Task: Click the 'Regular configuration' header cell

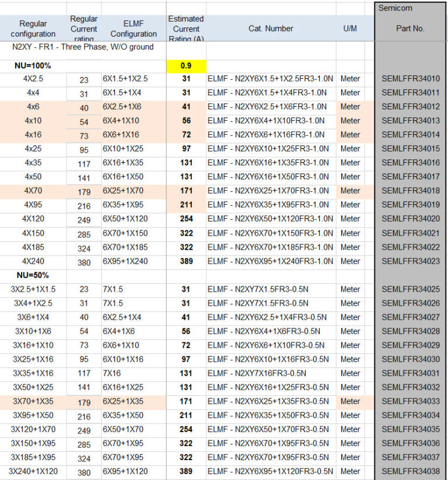Action: 33,29
